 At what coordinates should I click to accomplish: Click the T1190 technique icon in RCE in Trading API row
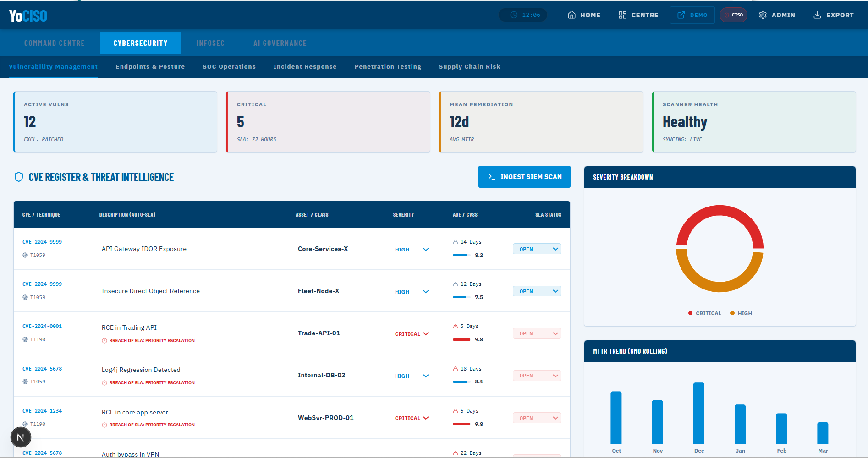click(25, 339)
